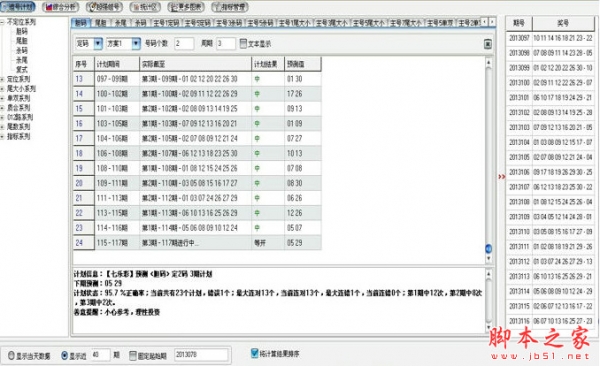The image size is (600, 366).
Task: Click the green result icon in row 23
Action: click(x=257, y=228)
